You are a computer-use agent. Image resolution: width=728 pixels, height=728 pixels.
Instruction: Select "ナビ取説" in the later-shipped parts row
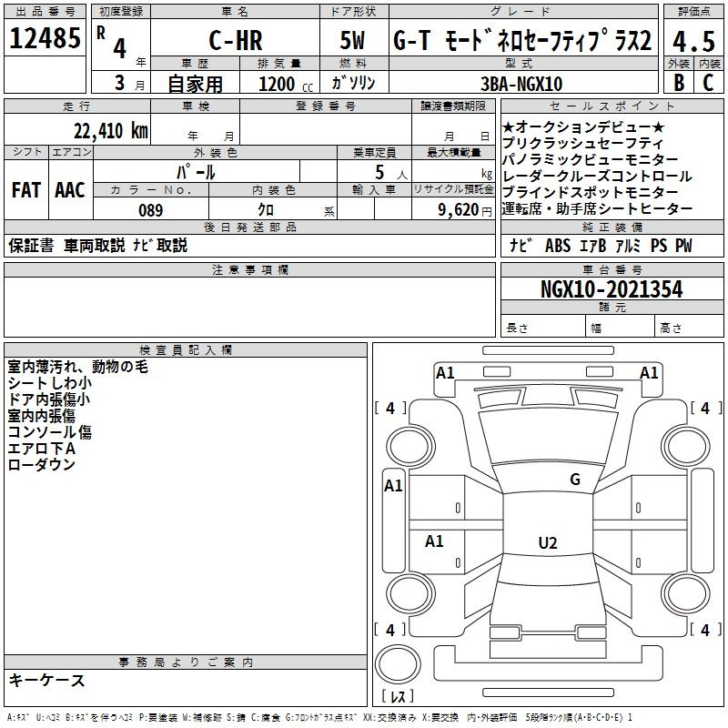pos(160,245)
